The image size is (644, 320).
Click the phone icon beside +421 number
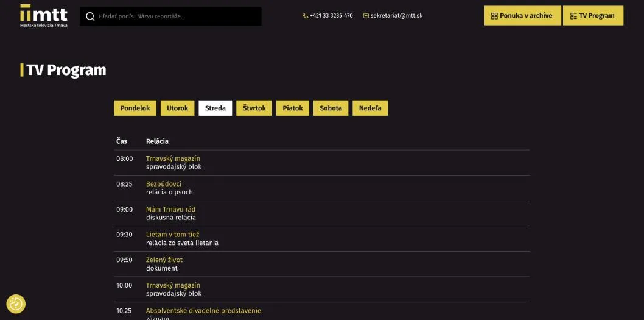tap(305, 16)
